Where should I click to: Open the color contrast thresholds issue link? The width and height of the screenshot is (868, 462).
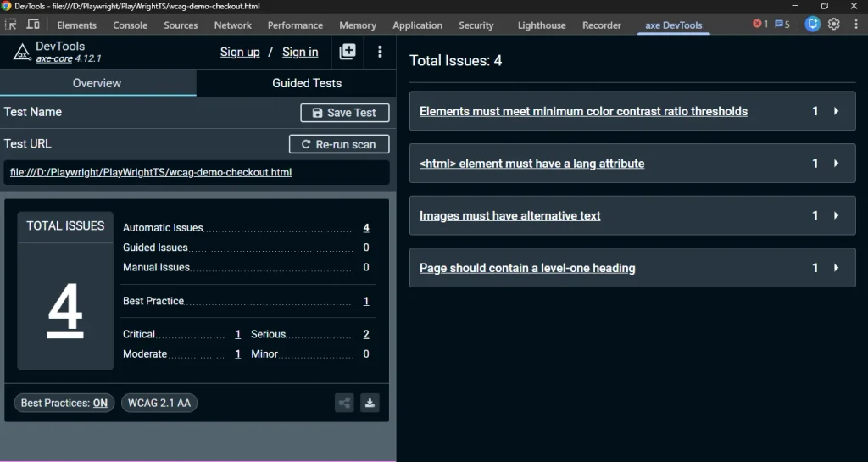[x=583, y=111]
